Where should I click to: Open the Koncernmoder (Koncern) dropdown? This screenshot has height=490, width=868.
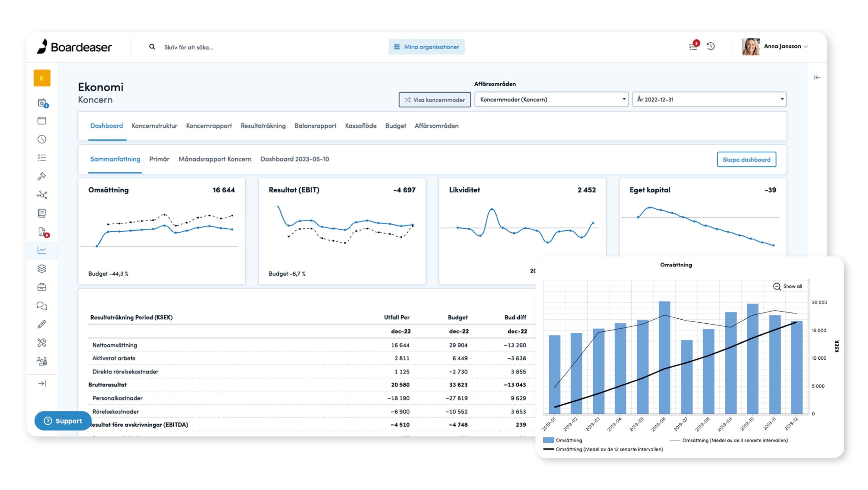551,99
